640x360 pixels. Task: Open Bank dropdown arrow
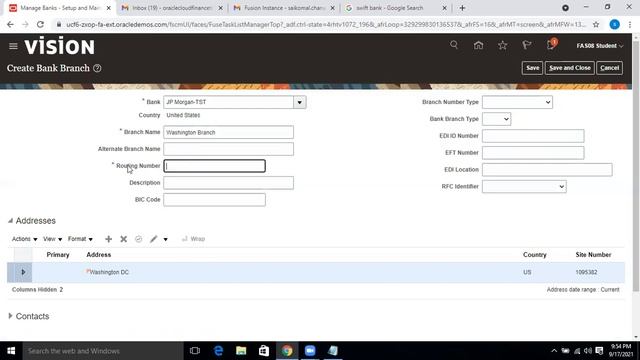tap(300, 102)
